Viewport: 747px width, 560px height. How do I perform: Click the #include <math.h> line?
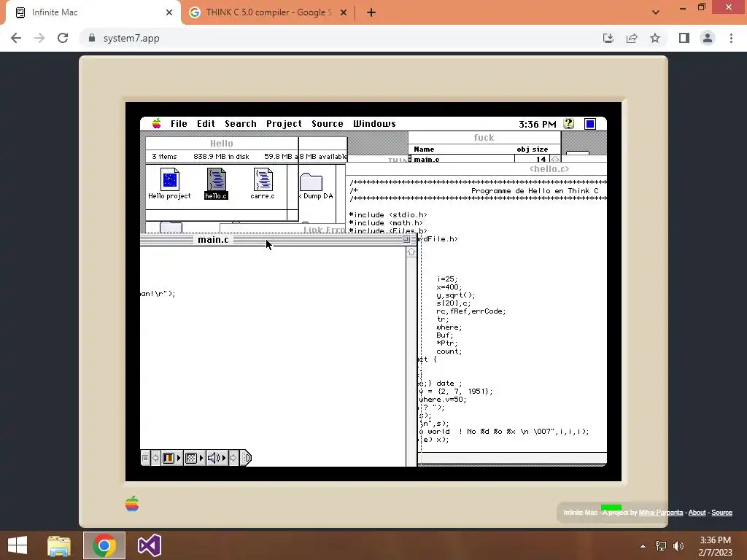tap(386, 223)
